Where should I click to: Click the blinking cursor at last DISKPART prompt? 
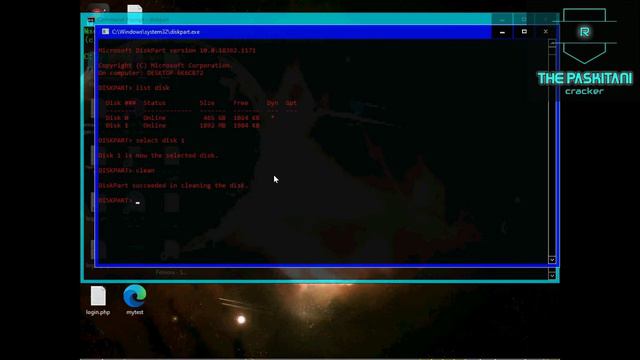tap(138, 202)
